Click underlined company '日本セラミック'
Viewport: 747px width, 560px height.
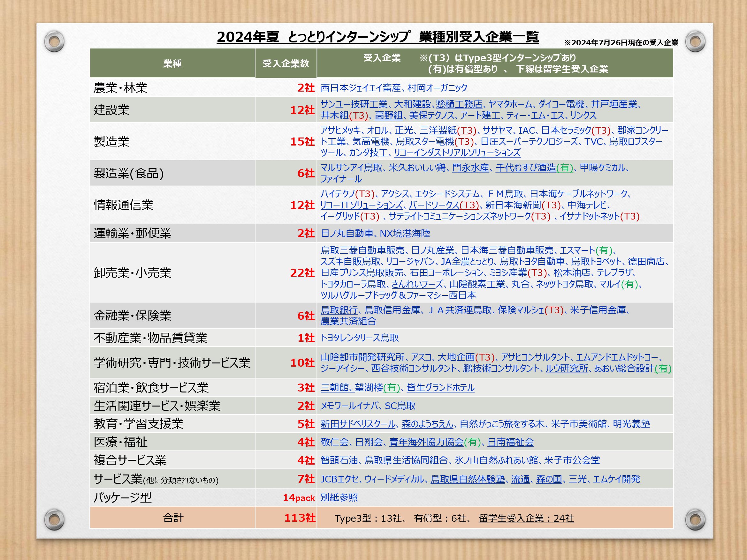pos(566,130)
